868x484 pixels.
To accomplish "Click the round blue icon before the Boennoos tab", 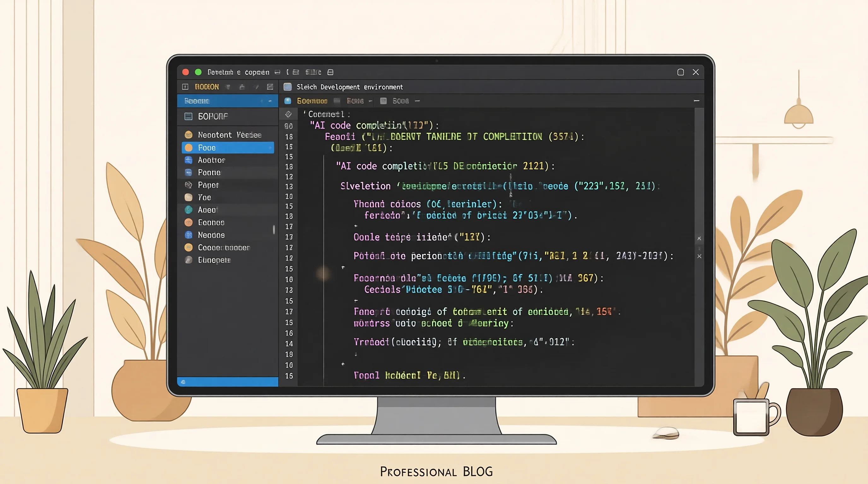I will [x=288, y=101].
